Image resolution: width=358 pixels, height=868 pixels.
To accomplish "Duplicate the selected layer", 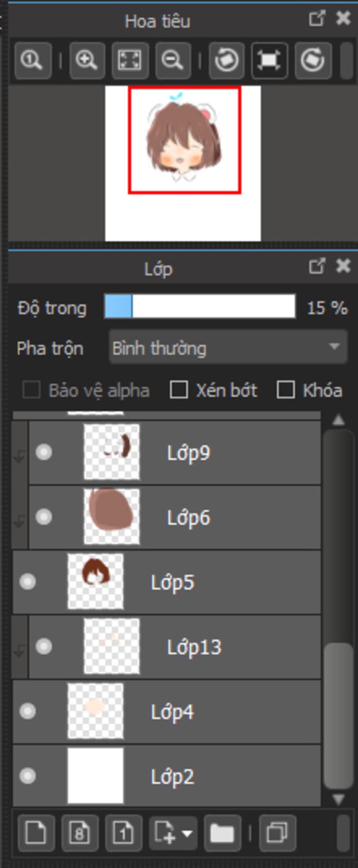I will point(277,833).
